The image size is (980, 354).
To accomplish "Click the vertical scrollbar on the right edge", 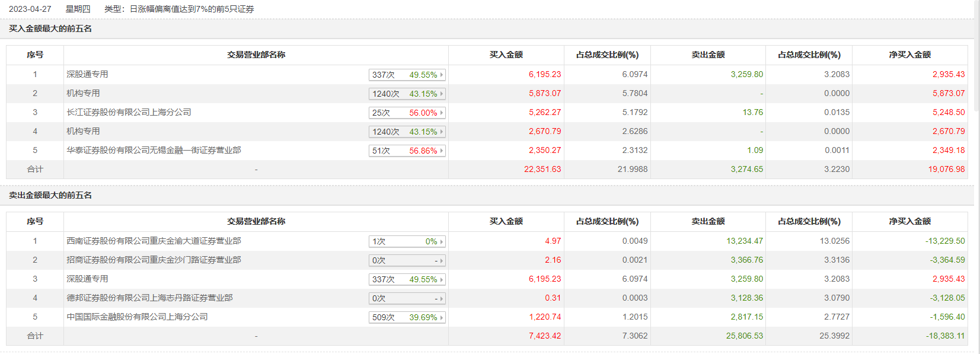I will [977, 177].
